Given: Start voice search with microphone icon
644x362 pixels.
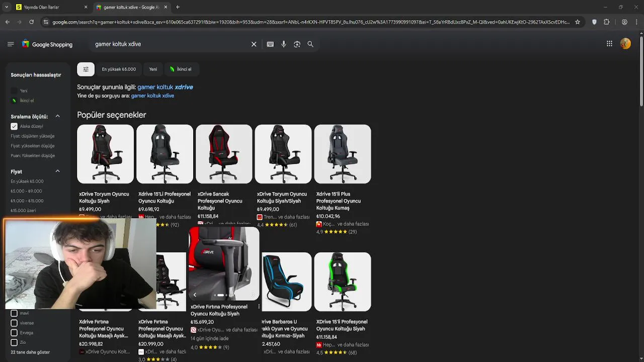Looking at the screenshot, I should pyautogui.click(x=284, y=44).
